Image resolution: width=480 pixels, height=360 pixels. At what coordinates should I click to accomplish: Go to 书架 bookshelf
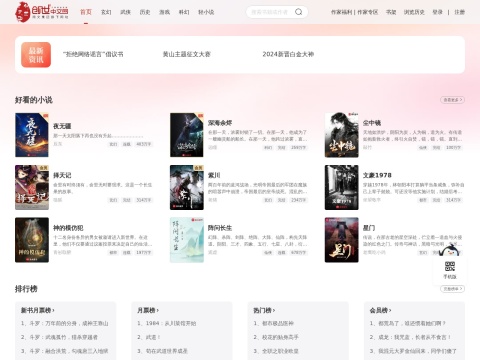[x=391, y=12]
